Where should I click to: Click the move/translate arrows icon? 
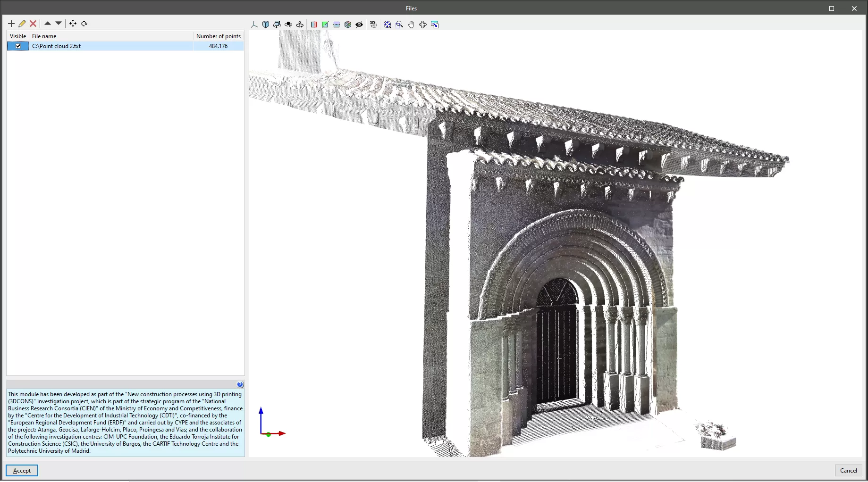click(x=73, y=24)
